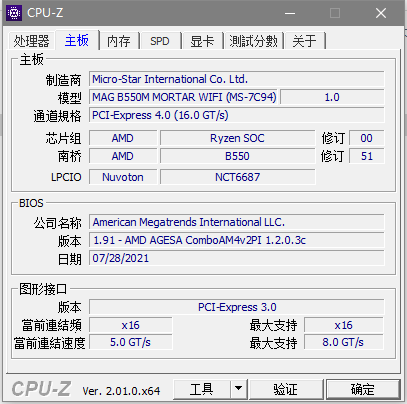407x404 pixels.
Task: Close the CPU-Z window
Action: [x=381, y=13]
